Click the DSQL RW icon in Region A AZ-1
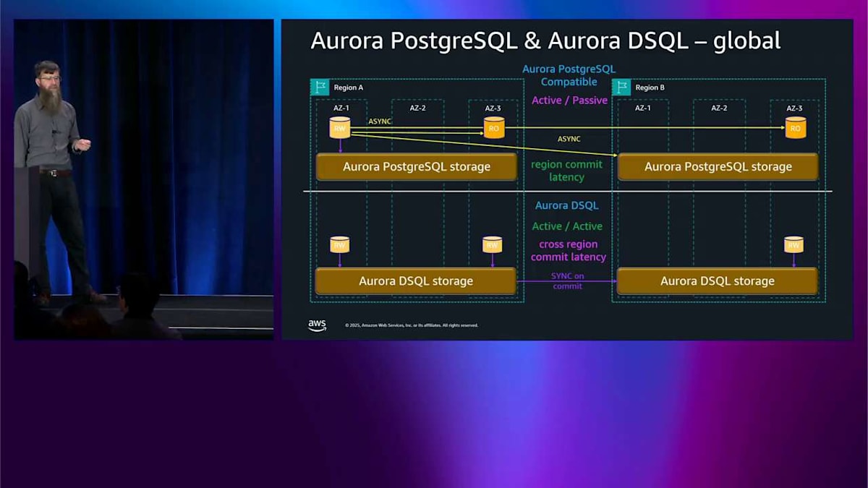 (340, 244)
